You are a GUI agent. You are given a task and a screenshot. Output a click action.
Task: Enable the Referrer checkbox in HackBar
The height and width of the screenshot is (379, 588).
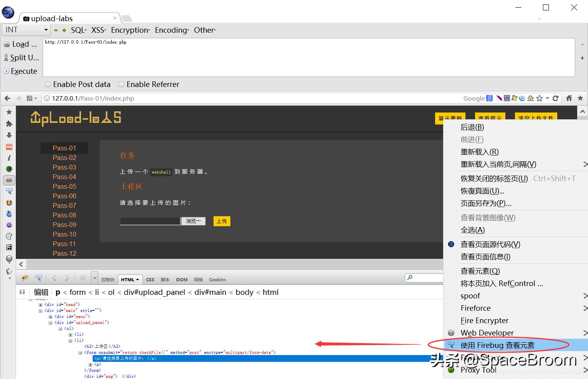click(x=121, y=84)
